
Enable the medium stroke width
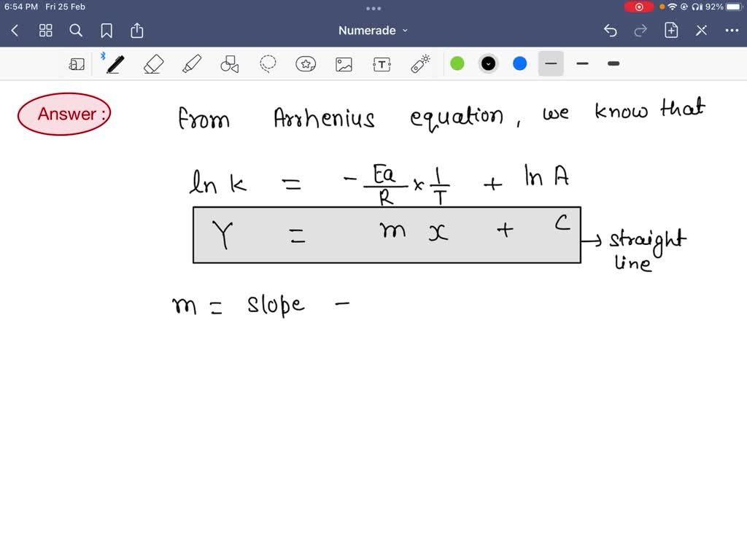coord(582,64)
